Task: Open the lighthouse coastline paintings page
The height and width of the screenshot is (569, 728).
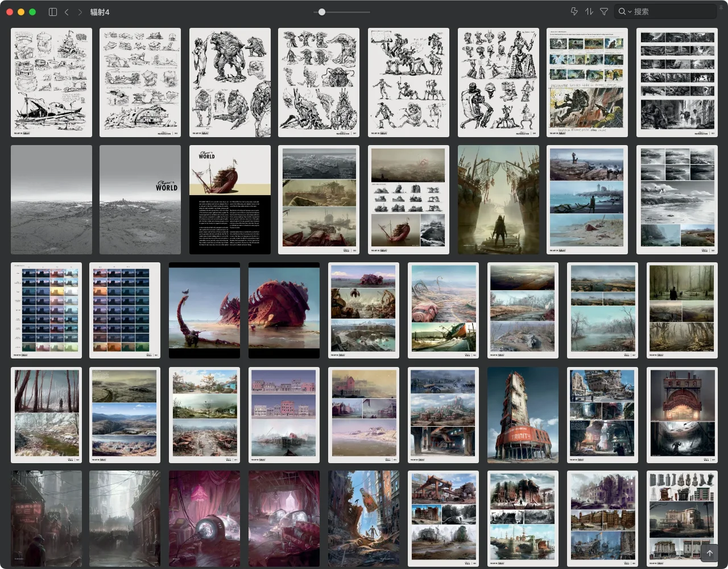Action: coord(587,200)
